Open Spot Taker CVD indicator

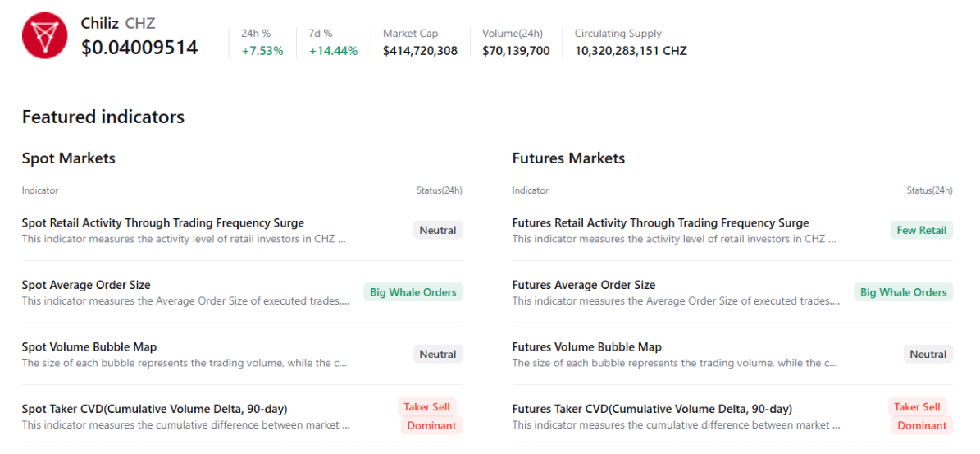click(x=154, y=409)
